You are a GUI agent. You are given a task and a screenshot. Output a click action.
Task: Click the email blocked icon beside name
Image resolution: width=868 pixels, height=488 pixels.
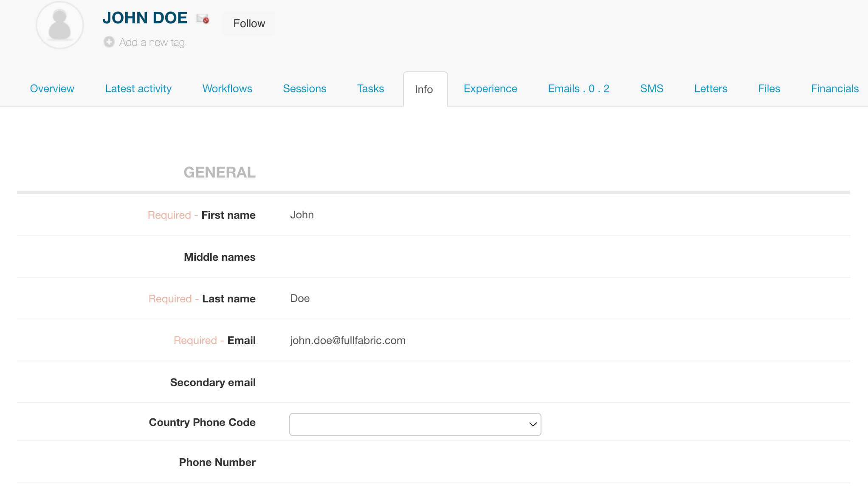[x=203, y=19]
